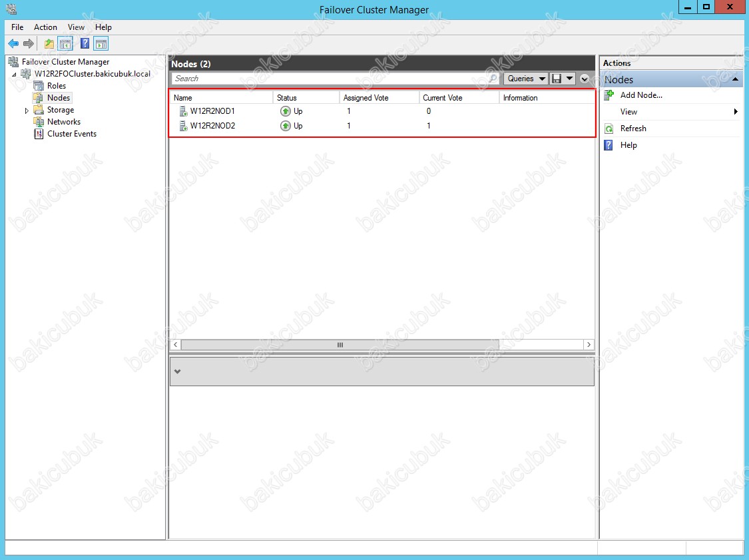Expand the details pane chevron
The width and height of the screenshot is (749, 560).
point(178,372)
